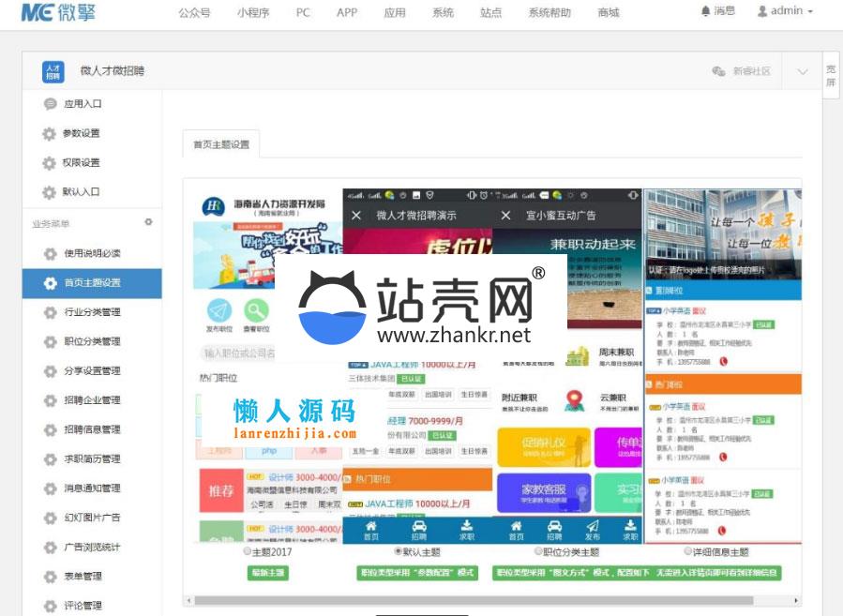
Task: Select the 默认主题 radio button
Action: click(399, 551)
